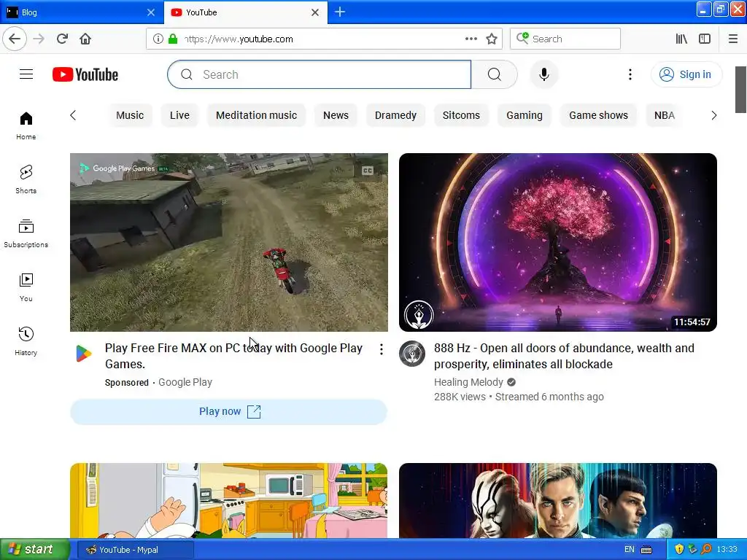Click the green padlock security icon

pyautogui.click(x=173, y=39)
